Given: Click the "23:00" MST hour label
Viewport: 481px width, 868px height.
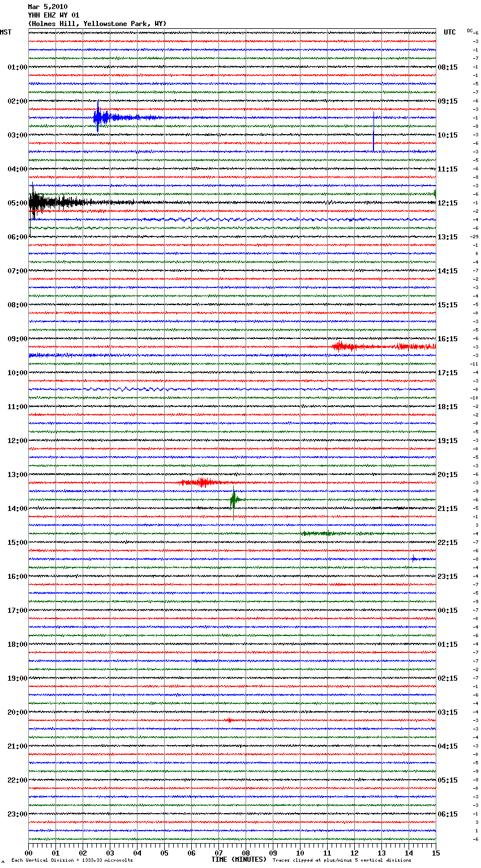Looking at the screenshot, I should (x=18, y=814).
